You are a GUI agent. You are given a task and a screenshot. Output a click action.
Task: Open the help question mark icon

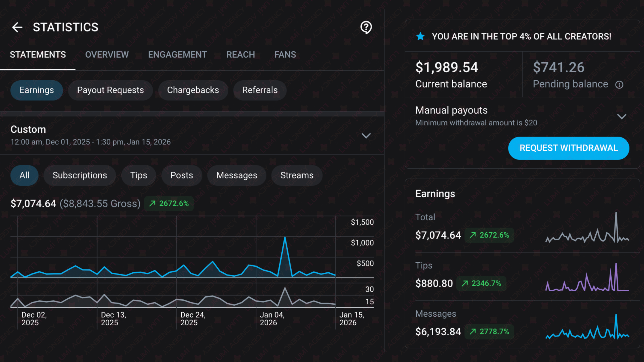366,27
